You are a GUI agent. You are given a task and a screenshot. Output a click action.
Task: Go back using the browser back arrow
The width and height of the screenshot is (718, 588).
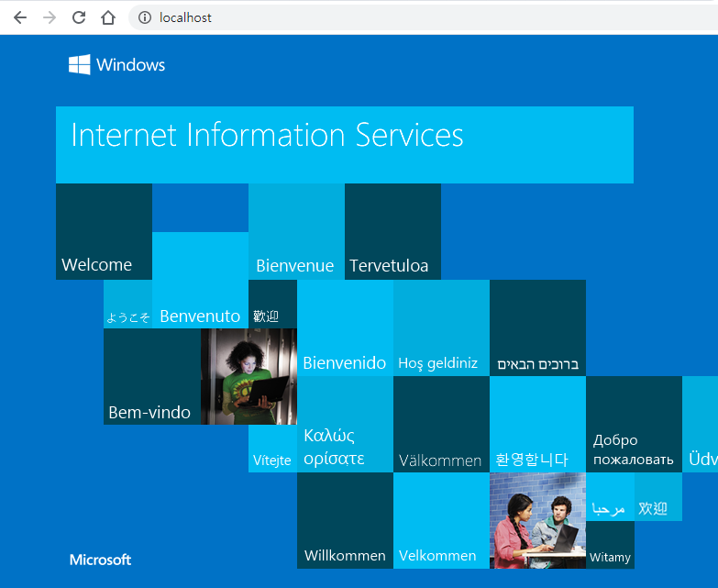[20, 17]
